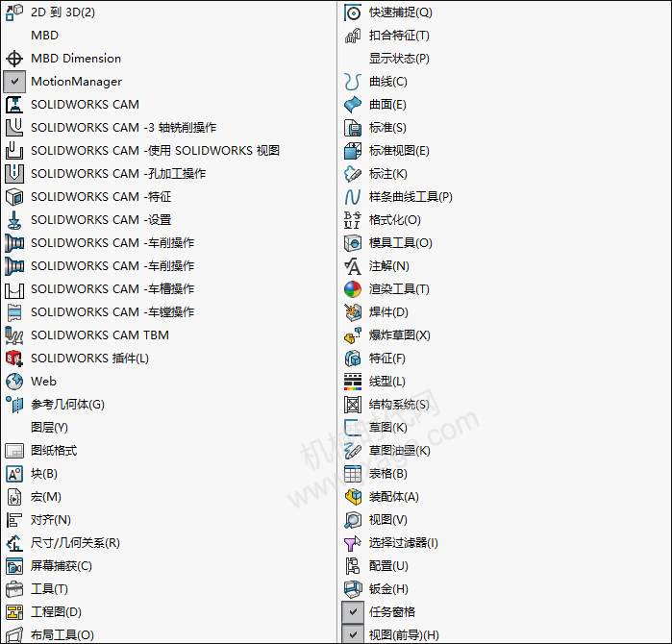Click the 快速捕捉(Q) icon
The image size is (672, 644).
pyautogui.click(x=353, y=12)
